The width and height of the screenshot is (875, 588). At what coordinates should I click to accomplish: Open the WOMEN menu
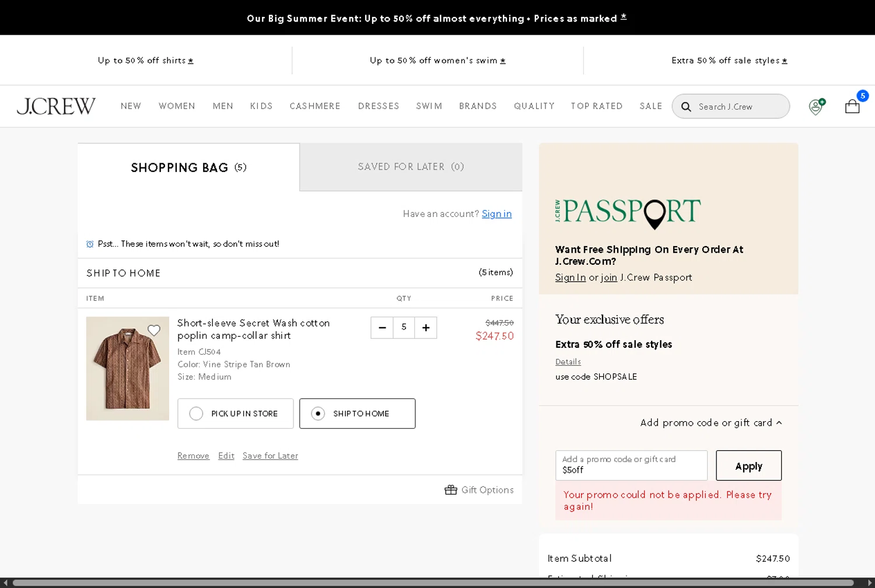click(177, 106)
